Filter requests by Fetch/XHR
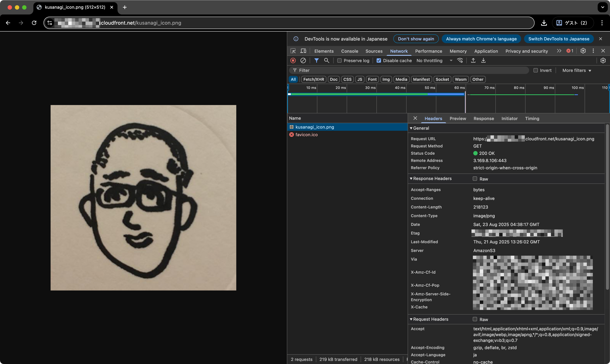The width and height of the screenshot is (610, 364). coord(314,79)
